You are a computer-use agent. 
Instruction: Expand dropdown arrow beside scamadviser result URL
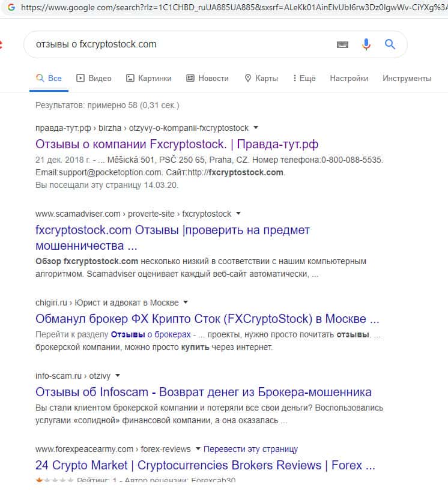[238, 214]
